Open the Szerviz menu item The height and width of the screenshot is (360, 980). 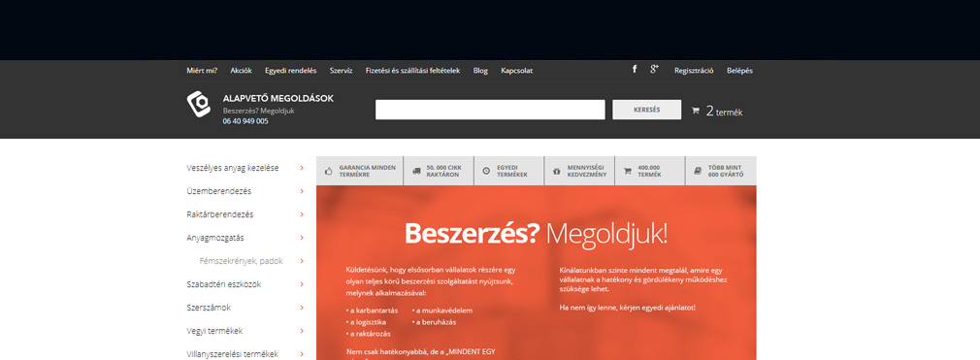(x=342, y=71)
